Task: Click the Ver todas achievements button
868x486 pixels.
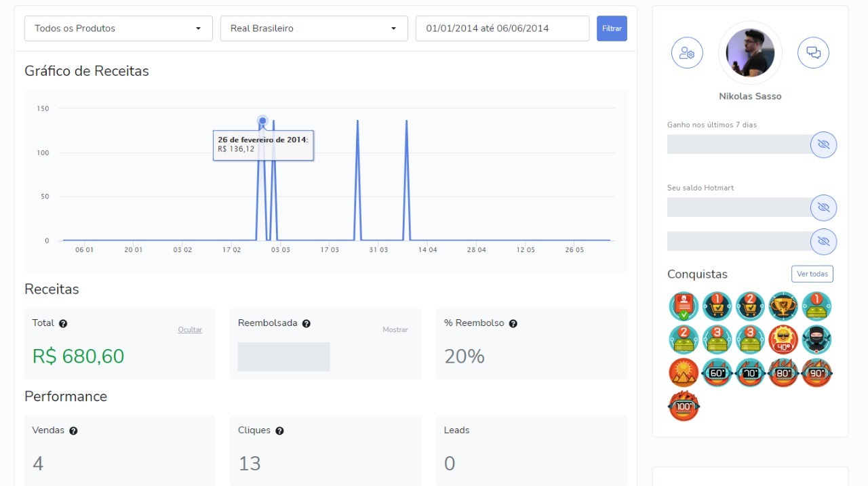Action: [x=812, y=274]
